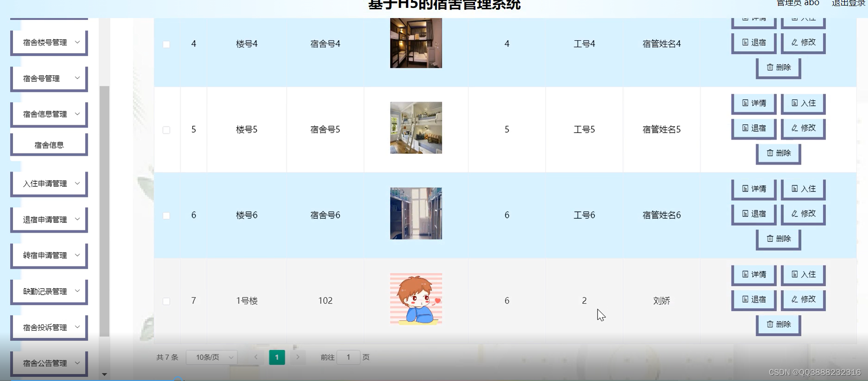Image resolution: width=868 pixels, height=381 pixels.
Task: Edit row 6 with 修改 button
Action: pos(803,214)
